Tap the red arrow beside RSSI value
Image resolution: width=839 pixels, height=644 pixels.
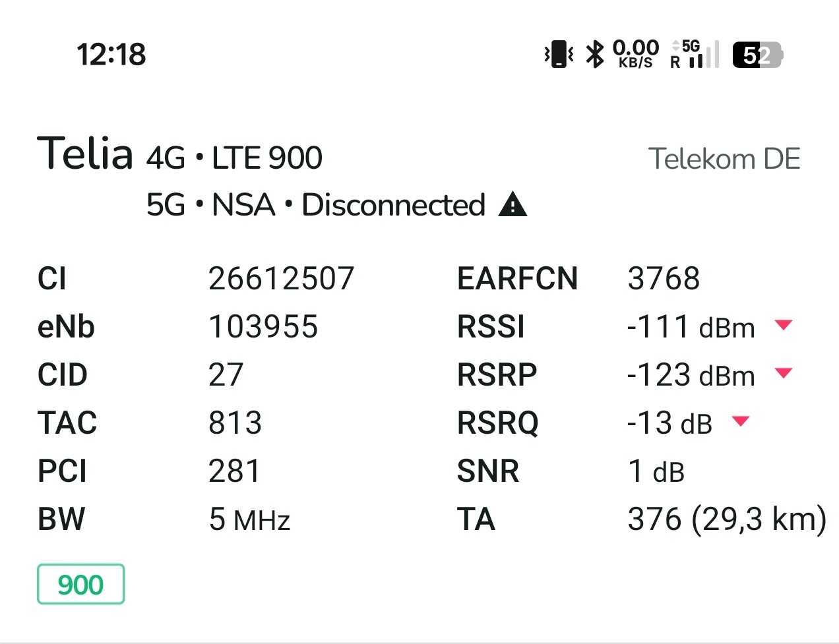coord(784,324)
